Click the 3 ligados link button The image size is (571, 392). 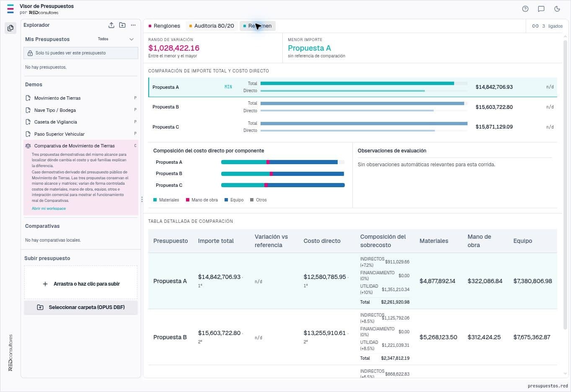(547, 26)
